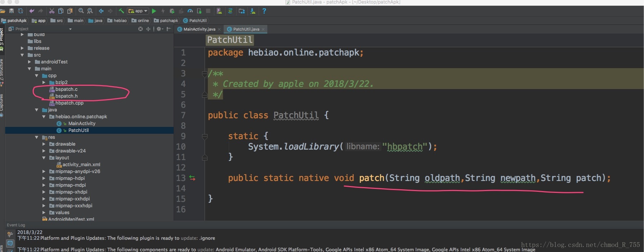Click the Attach debugger to process icon

click(199, 11)
